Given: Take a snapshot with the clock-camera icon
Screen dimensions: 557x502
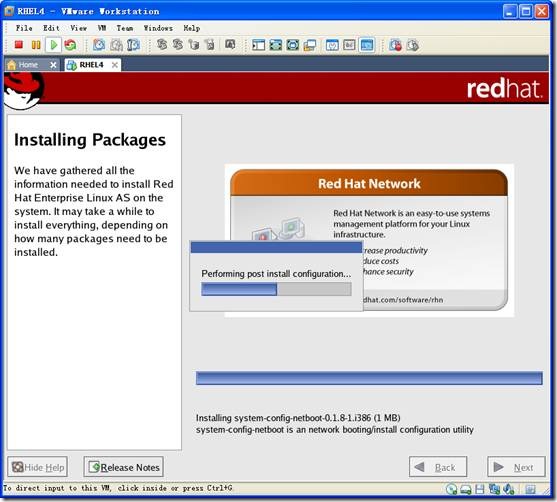Looking at the screenshot, I should coord(99,45).
